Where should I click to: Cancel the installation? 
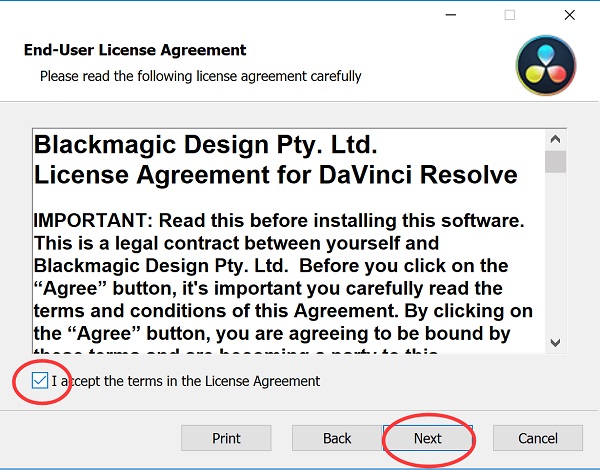538,438
